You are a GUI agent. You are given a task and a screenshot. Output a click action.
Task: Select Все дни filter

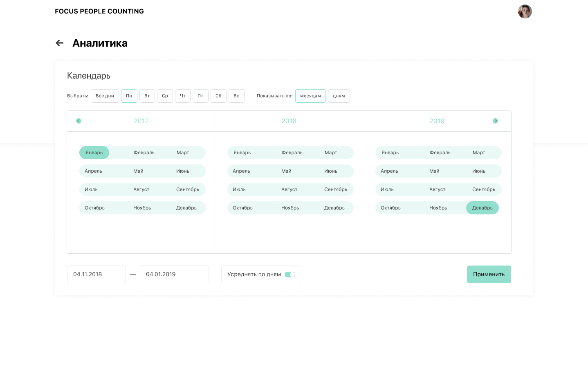(x=105, y=96)
